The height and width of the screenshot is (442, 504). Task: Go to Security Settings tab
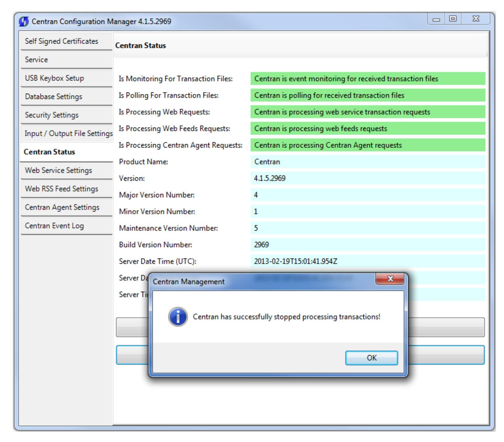(x=66, y=115)
